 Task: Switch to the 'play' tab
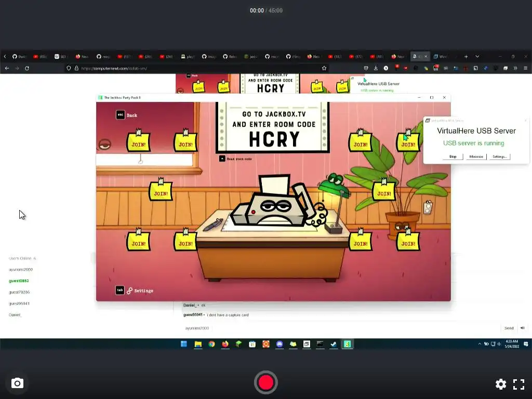[x=187, y=57]
